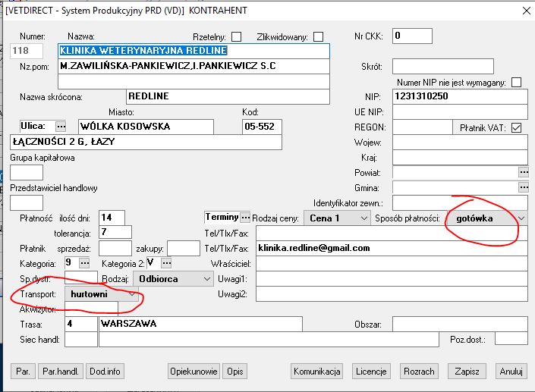Screen dimensions: 535x392
Task: Close the KONTRAHENT window with X
Action: [x=523, y=10]
